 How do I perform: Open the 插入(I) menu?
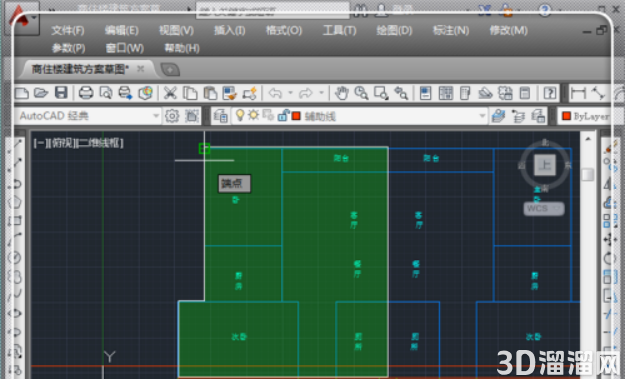(230, 30)
